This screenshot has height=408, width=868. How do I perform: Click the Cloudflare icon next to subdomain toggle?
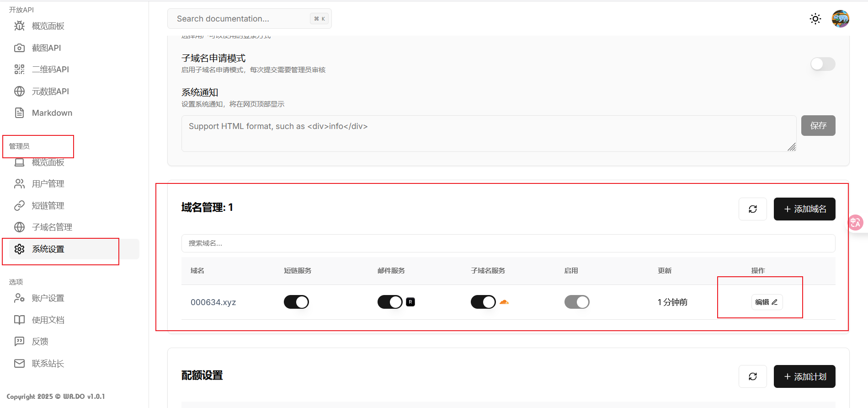pos(504,302)
